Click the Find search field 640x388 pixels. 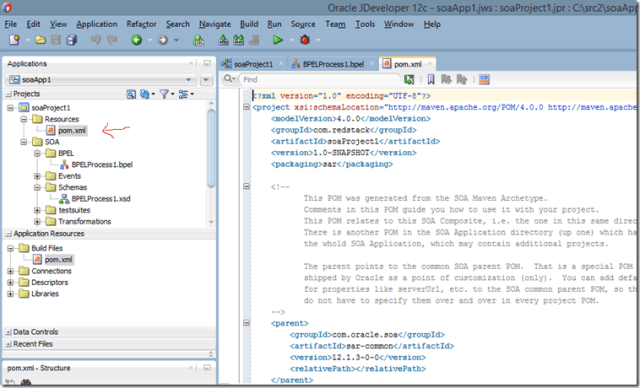(320, 79)
